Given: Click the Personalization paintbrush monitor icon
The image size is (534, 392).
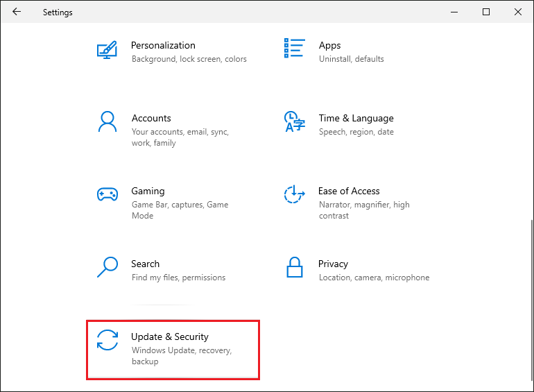Looking at the screenshot, I should [x=107, y=50].
